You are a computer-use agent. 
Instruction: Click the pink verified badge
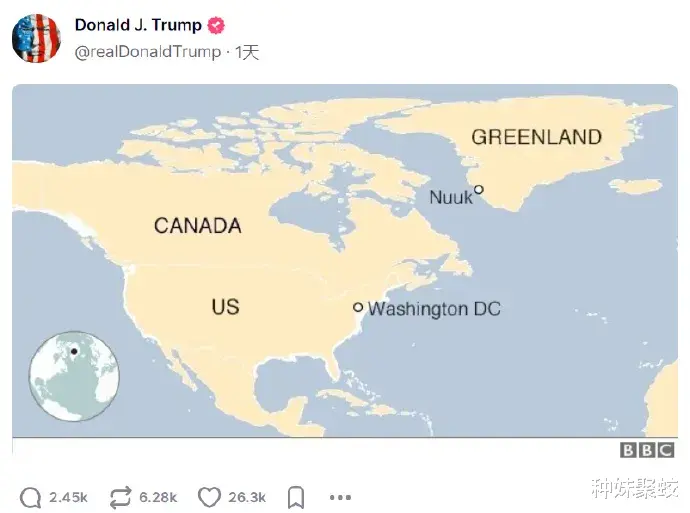[x=215, y=25]
